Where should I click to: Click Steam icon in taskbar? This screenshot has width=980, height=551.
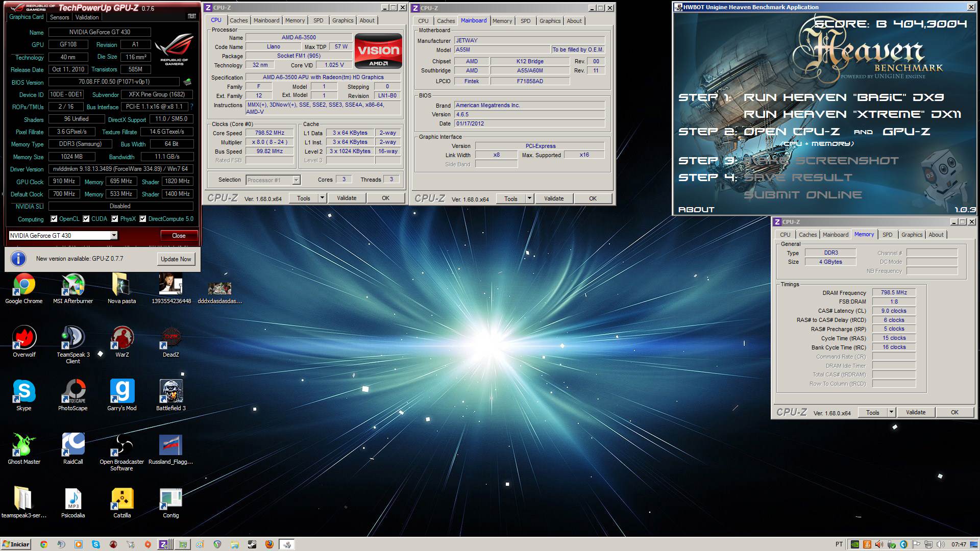click(x=252, y=544)
